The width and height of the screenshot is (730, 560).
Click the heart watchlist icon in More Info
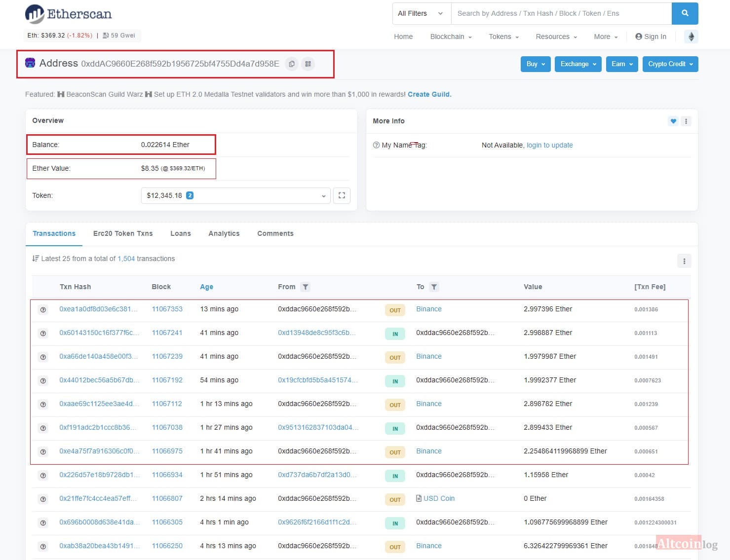[x=673, y=121]
